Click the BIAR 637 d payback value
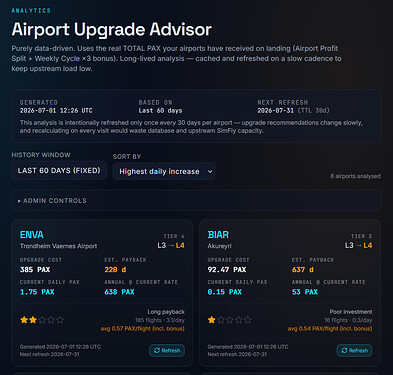Image resolution: width=393 pixels, height=375 pixels. click(x=303, y=269)
